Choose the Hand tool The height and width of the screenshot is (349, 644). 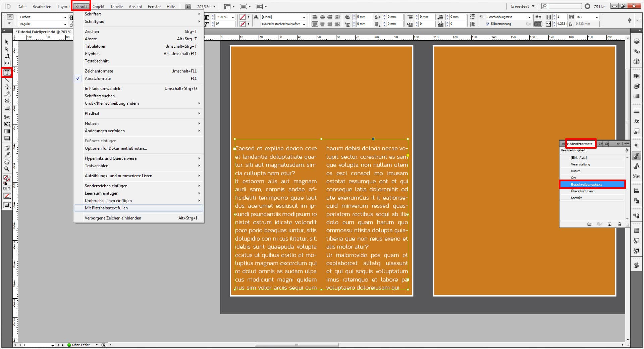7,162
